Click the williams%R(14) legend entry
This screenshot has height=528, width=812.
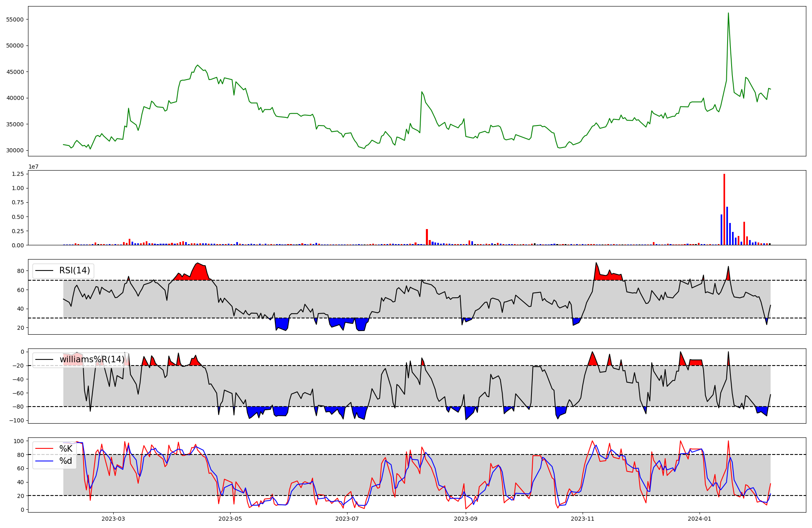(x=92, y=359)
